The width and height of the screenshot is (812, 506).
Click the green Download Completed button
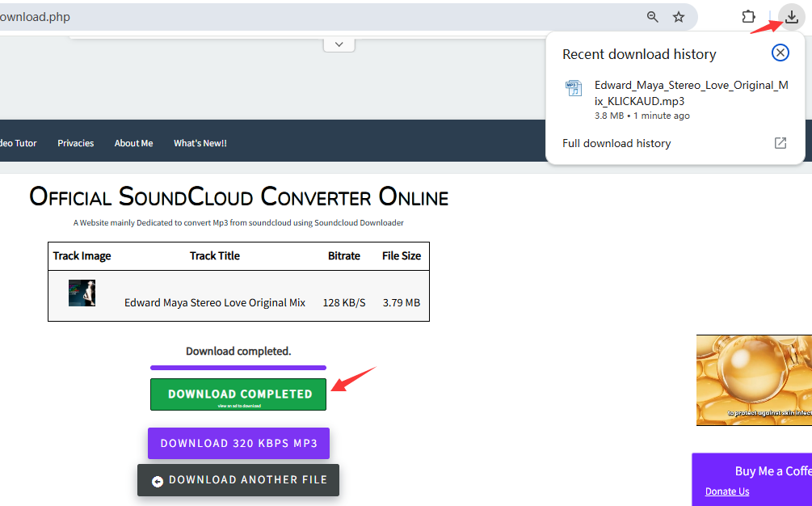pyautogui.click(x=238, y=394)
